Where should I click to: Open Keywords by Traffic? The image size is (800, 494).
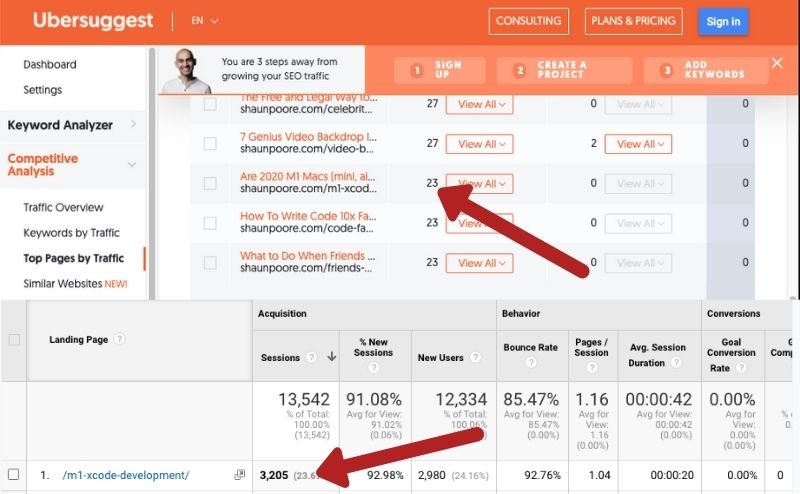coord(71,233)
